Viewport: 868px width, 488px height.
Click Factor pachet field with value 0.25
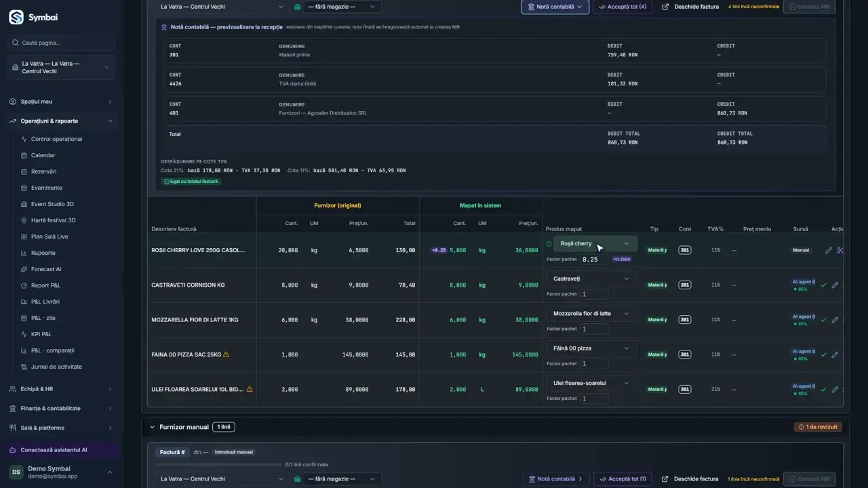click(594, 259)
